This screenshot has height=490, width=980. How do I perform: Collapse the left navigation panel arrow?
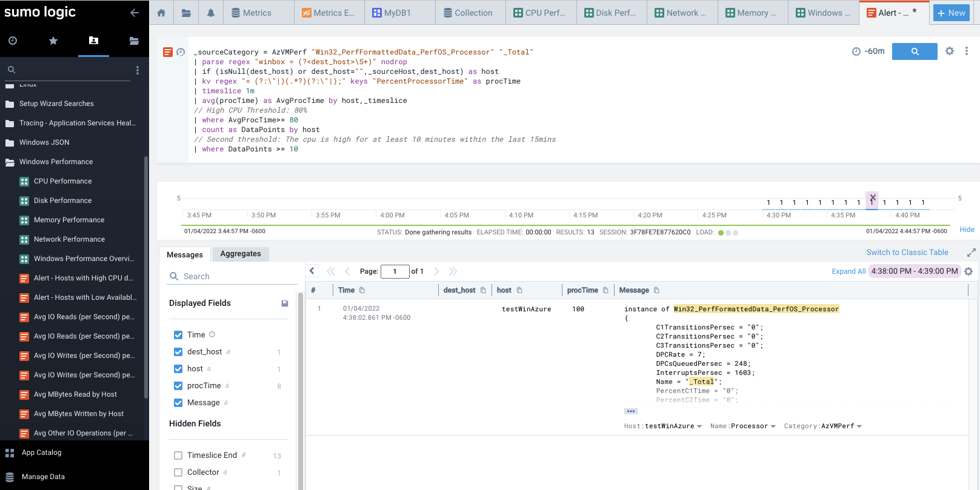pyautogui.click(x=135, y=13)
